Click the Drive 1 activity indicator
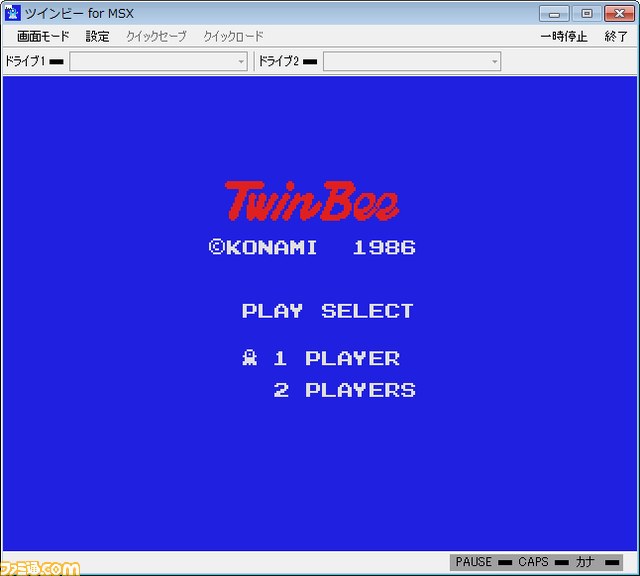 (x=56, y=62)
